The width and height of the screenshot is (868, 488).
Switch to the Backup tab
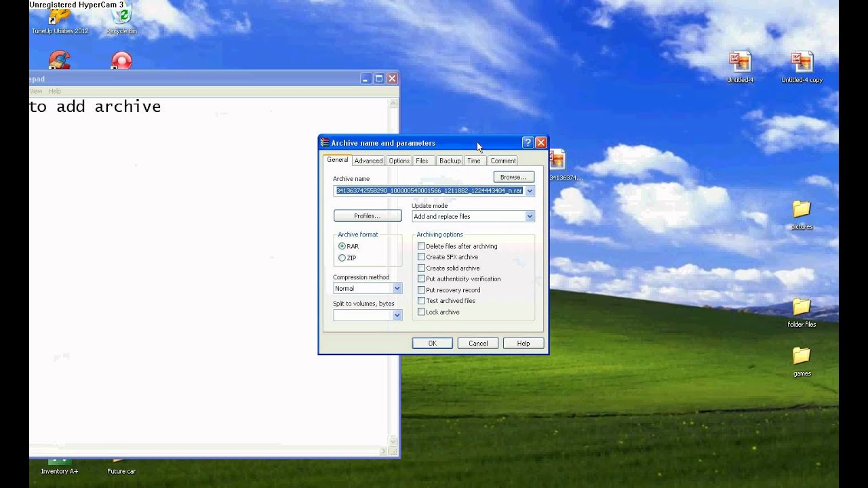[x=450, y=161]
